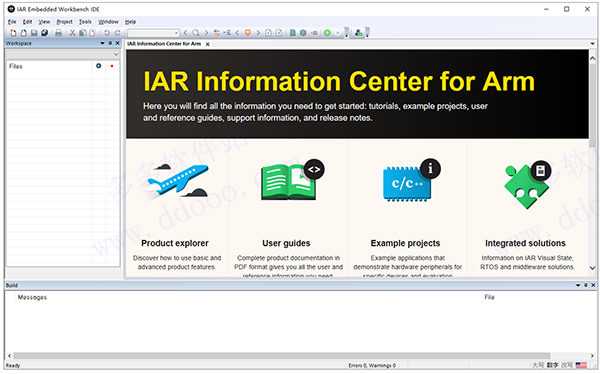Click the Build panel horizontal scrollbar
600x374 pixels.
[x=282, y=356]
